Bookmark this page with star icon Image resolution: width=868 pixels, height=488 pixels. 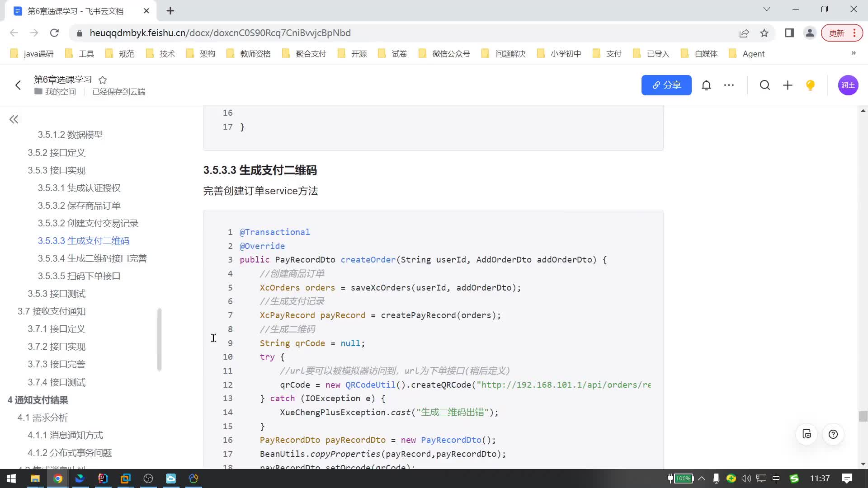click(x=764, y=33)
